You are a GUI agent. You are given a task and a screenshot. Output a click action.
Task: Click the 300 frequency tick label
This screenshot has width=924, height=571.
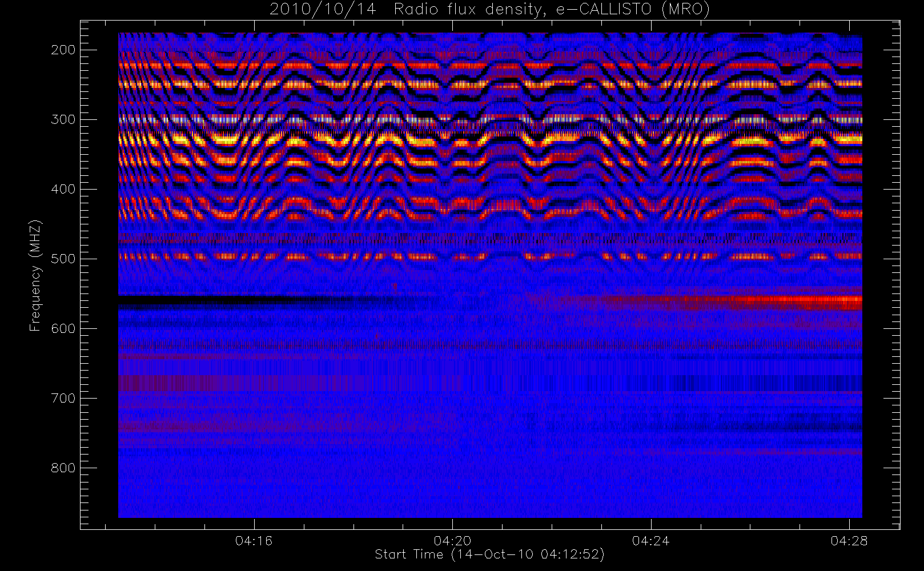[x=63, y=119]
